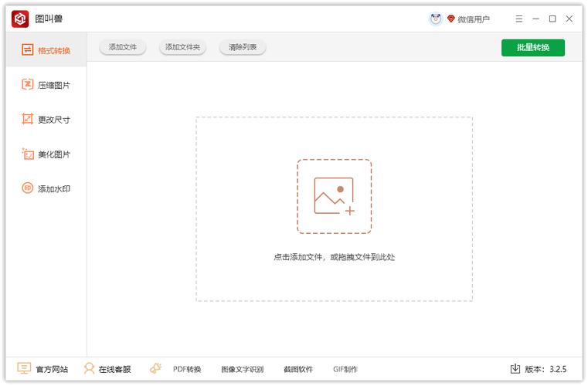
Task: Click the 版本: 3.2.5 text
Action: 546,370
